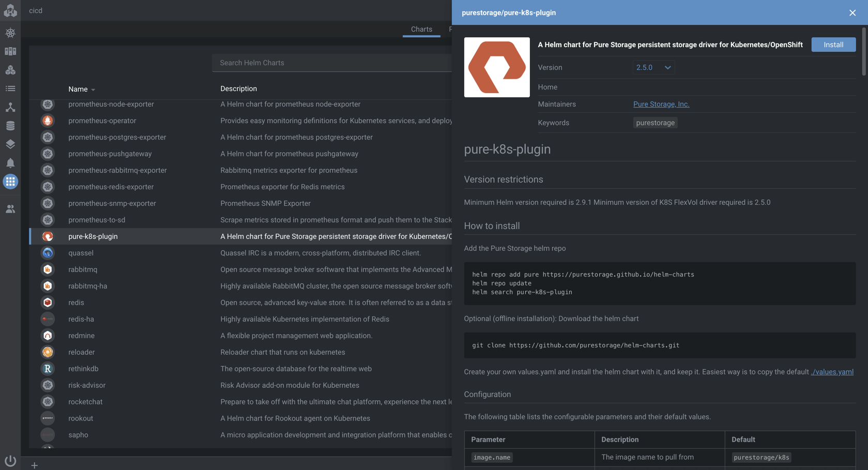Click the redmine chart icon

(x=48, y=336)
